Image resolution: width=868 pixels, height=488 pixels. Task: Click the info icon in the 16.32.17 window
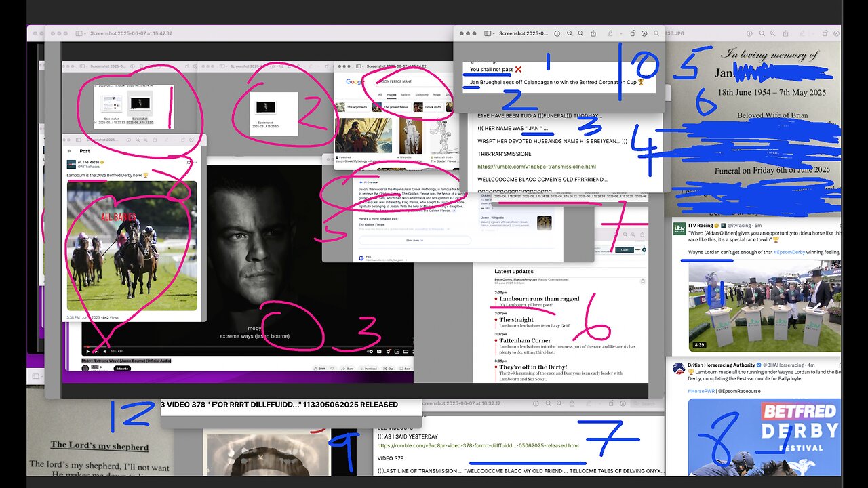[x=536, y=403]
